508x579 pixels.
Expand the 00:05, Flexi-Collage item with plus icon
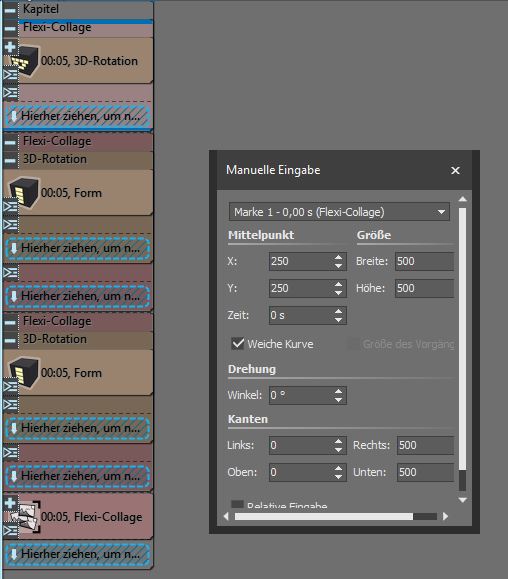point(10,503)
